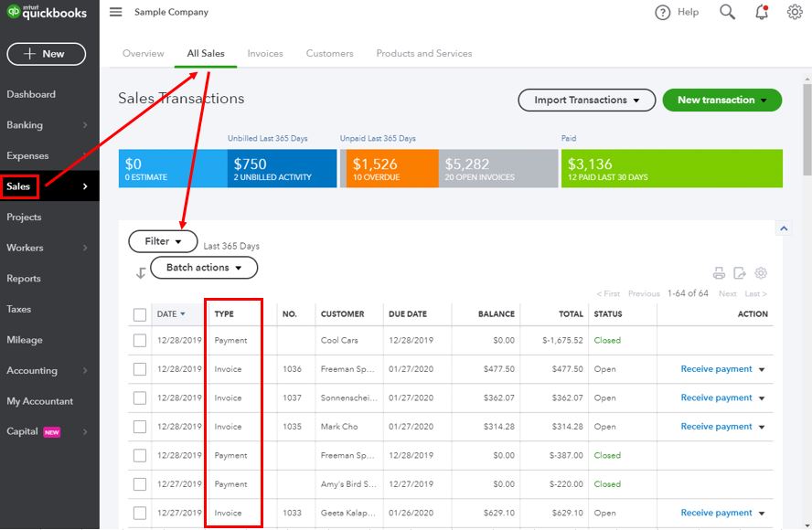The image size is (812, 530).
Task: Switch to Products and Services tab
Action: (x=424, y=53)
